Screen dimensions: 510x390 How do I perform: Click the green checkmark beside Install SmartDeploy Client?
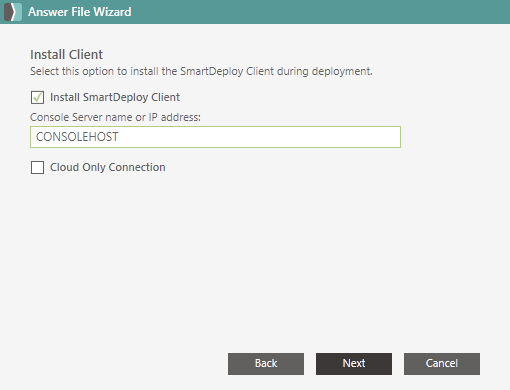point(37,98)
